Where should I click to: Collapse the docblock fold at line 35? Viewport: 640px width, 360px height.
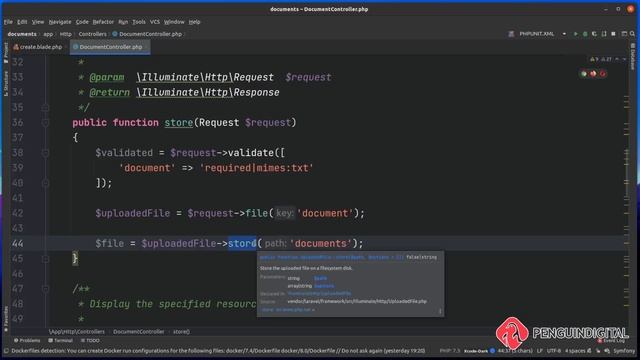[x=45, y=107]
